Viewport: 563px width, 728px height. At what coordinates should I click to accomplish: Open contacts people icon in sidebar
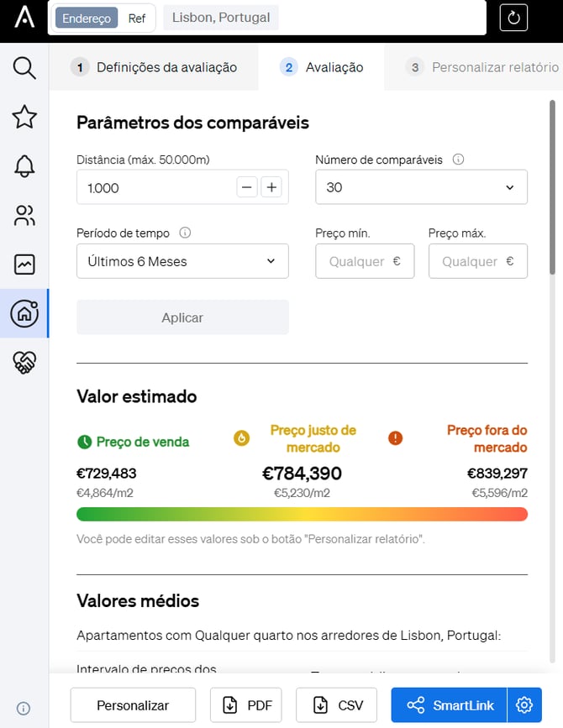point(24,215)
